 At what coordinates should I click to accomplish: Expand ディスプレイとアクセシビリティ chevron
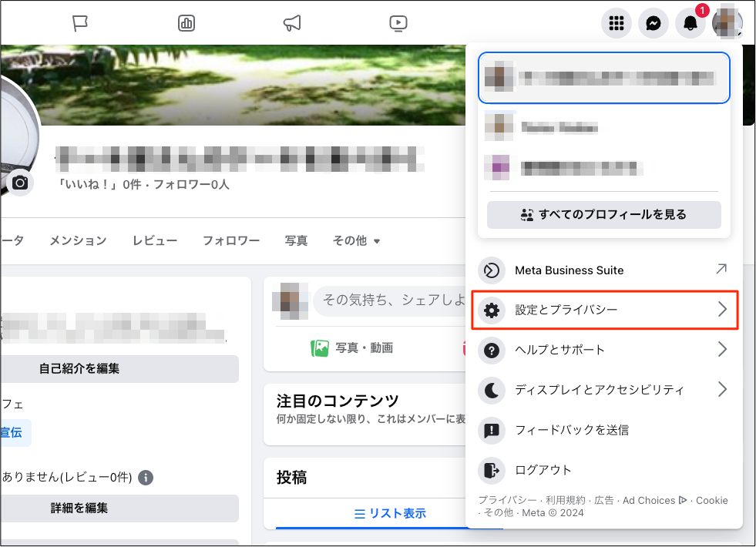click(x=722, y=389)
